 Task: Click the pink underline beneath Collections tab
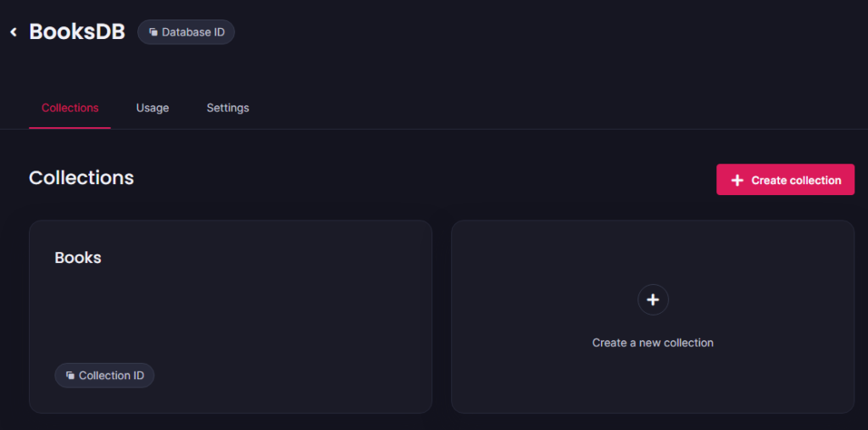point(70,128)
